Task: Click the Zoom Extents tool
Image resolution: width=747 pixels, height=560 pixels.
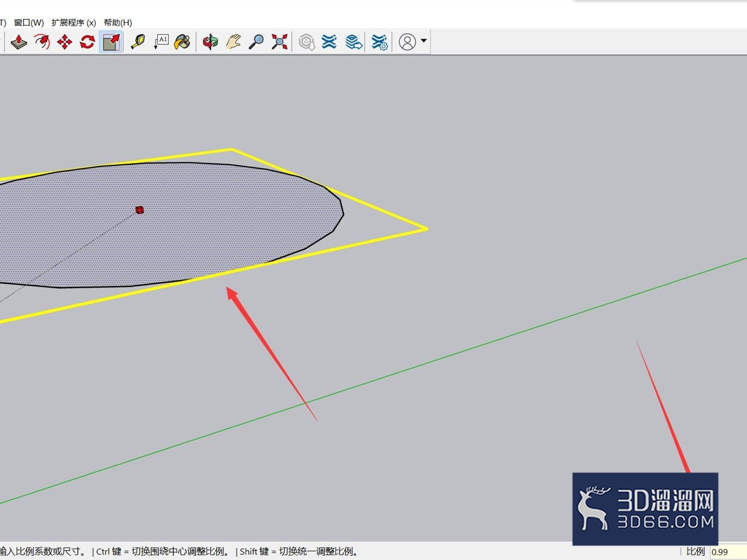Action: (x=280, y=42)
